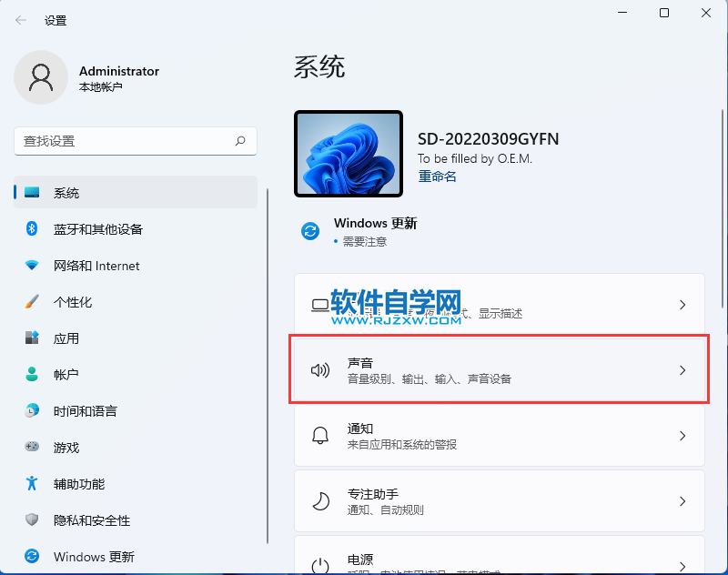
Task: Click the SD-20220309GYFN computer name
Action: tap(488, 139)
